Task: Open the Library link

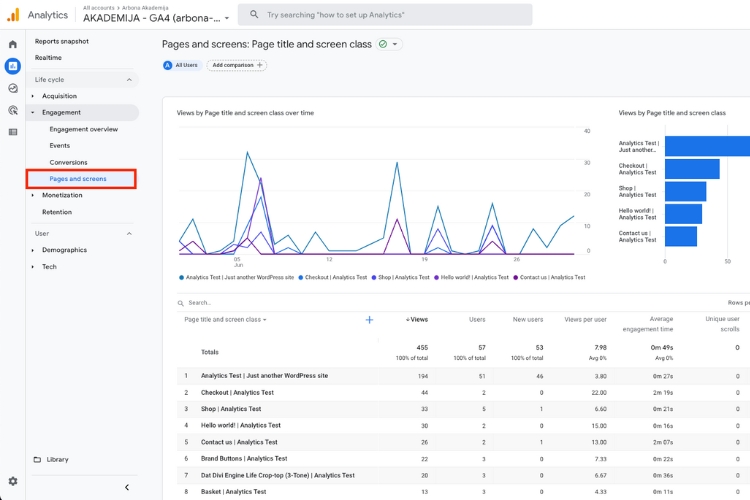Action: [57, 459]
